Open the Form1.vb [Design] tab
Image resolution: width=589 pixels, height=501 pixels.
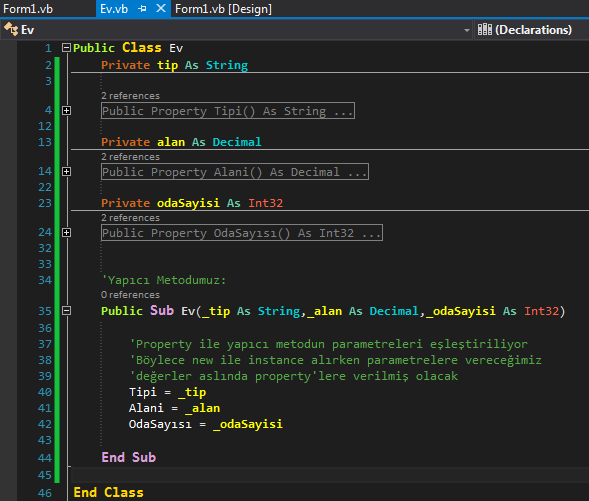(223, 9)
